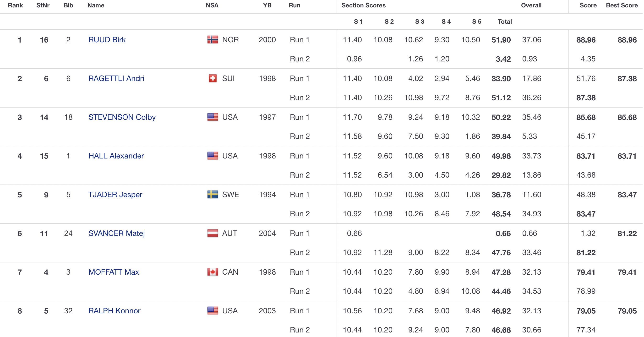Click the Switzerland flag icon
The width and height of the screenshot is (644, 337).
click(213, 78)
